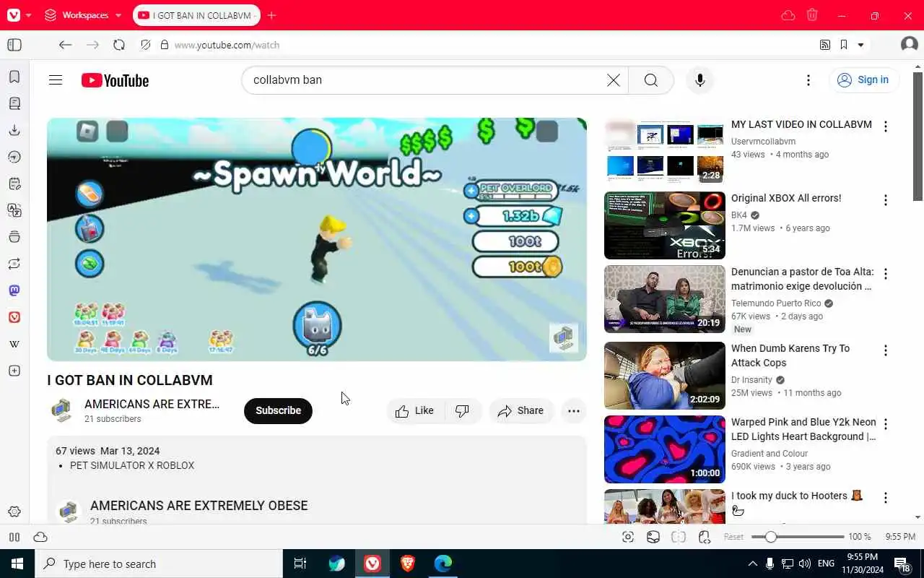Select the I GOT BAN IN COLLABVM tab
This screenshot has height=578, width=924.
[x=196, y=15]
